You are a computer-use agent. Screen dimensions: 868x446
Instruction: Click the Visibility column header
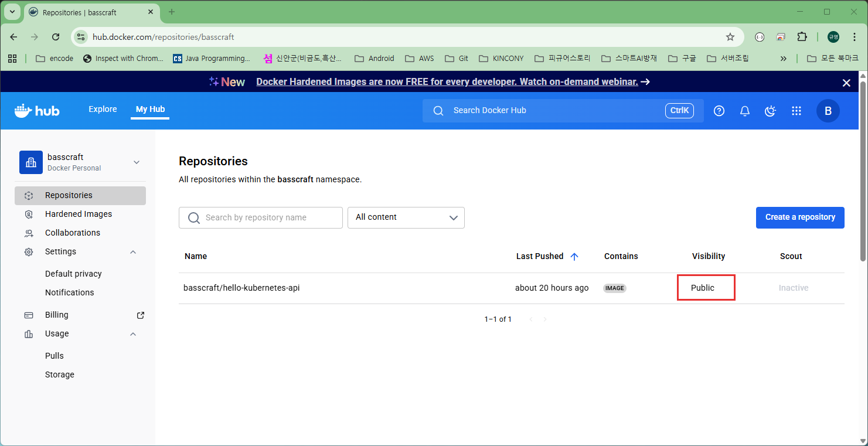click(709, 257)
